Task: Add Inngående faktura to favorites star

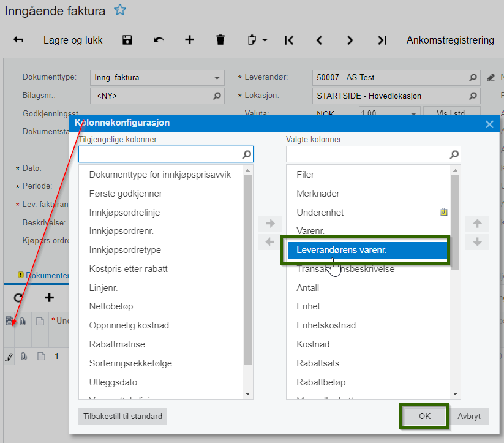Action: [x=120, y=10]
